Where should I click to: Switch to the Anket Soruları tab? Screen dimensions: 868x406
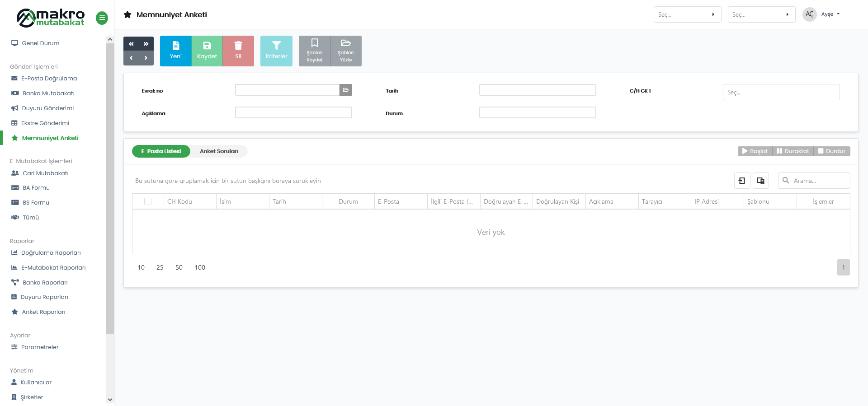point(219,151)
